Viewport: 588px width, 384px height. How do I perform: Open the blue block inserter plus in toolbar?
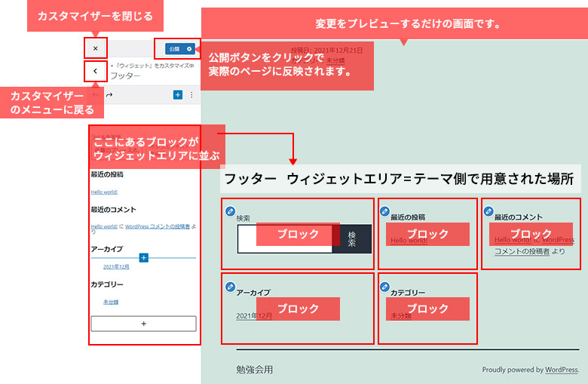tap(178, 95)
